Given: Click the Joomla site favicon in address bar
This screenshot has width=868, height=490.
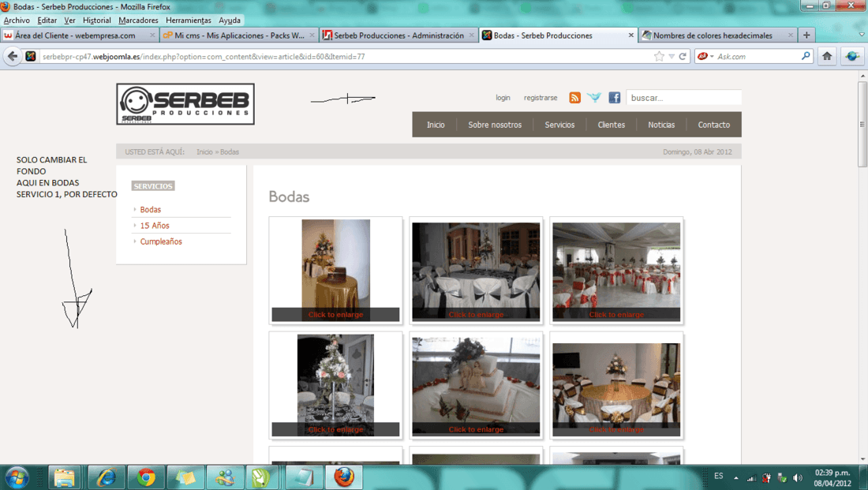Looking at the screenshot, I should click(31, 57).
